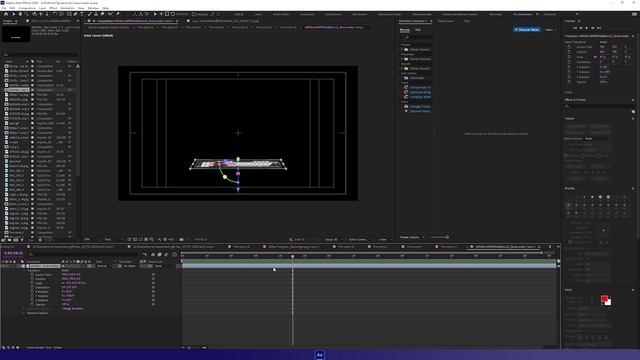Toggle Opacity stopwatch in timeline
Screen dimensions: 640x360
(32, 304)
